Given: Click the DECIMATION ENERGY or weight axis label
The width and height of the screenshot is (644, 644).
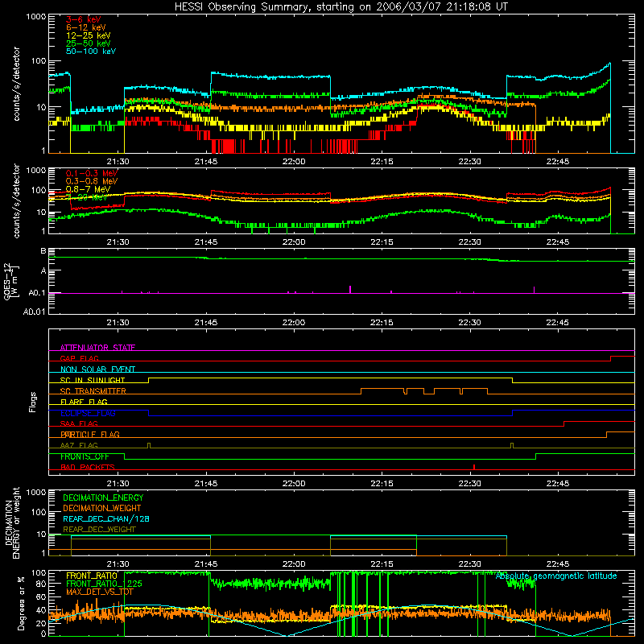Looking at the screenshot, I should tap(12, 522).
